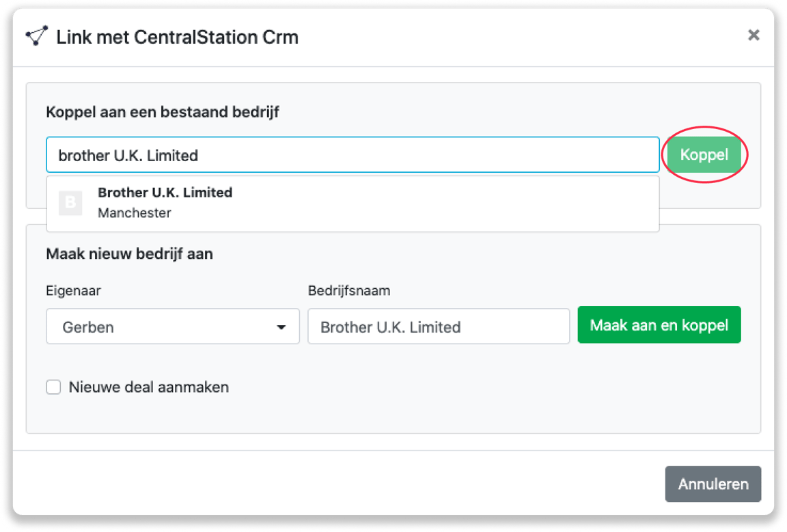Click the green Koppel button
This screenshot has height=532, width=787.
(704, 154)
